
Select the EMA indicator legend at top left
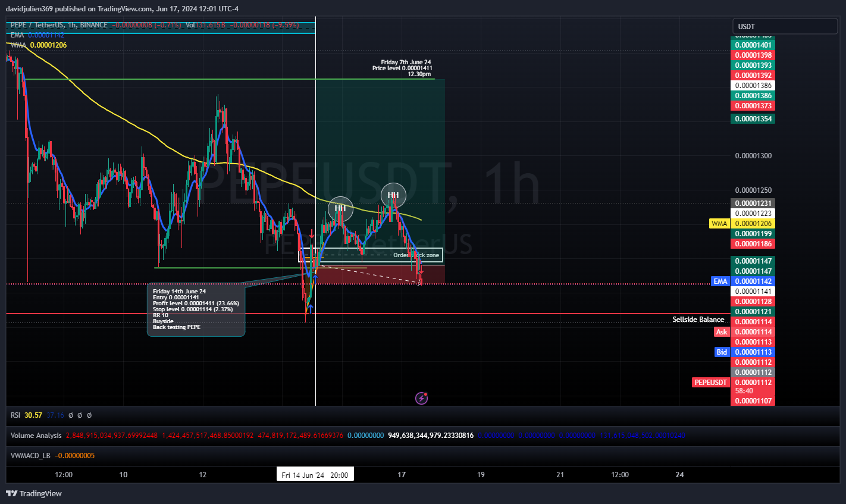[x=37, y=35]
